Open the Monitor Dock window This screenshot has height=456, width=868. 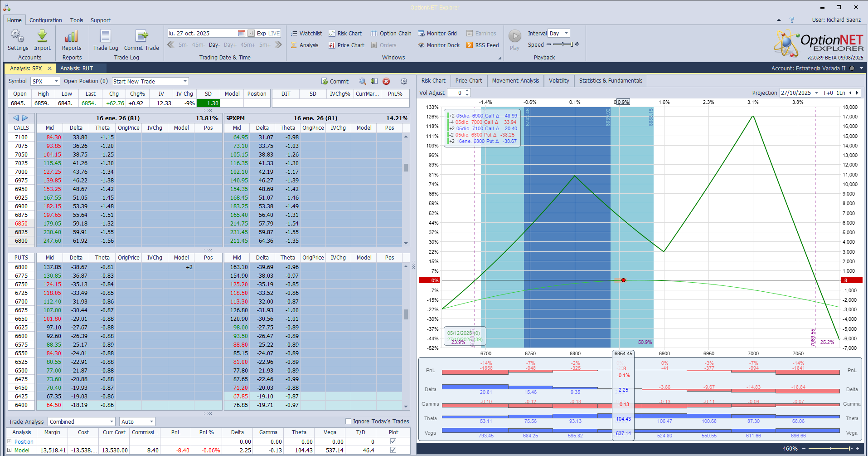click(x=439, y=45)
